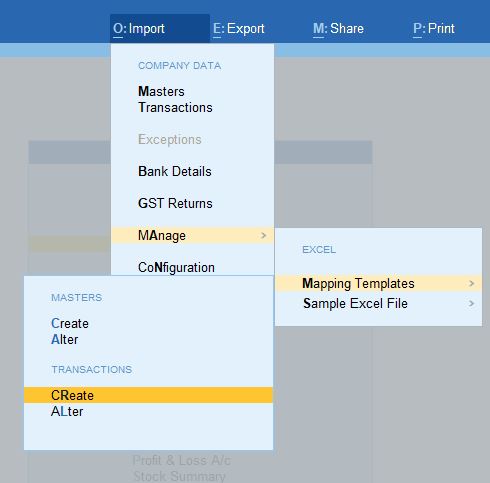This screenshot has height=483, width=490.
Task: Open the E: Export top menu
Action: coord(239,29)
